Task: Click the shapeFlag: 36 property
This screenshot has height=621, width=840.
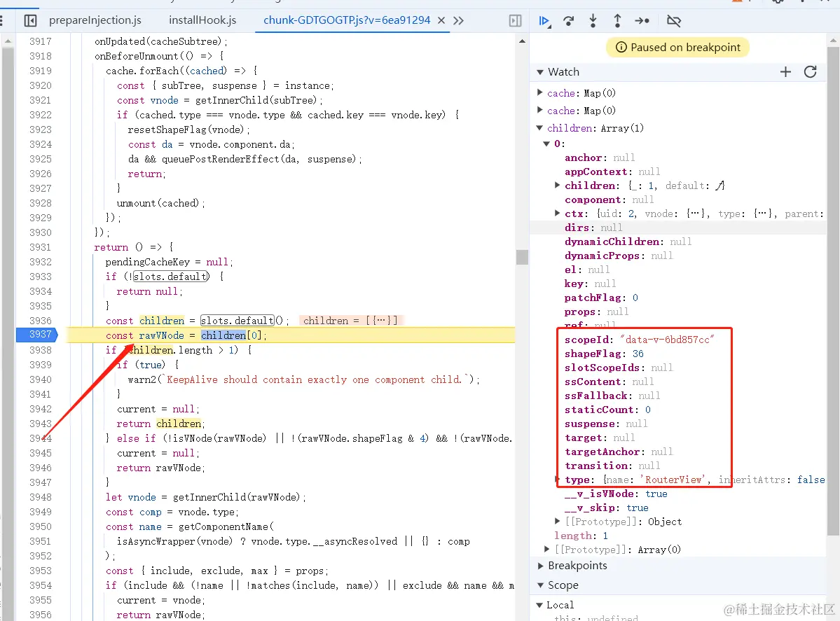Action: (605, 354)
